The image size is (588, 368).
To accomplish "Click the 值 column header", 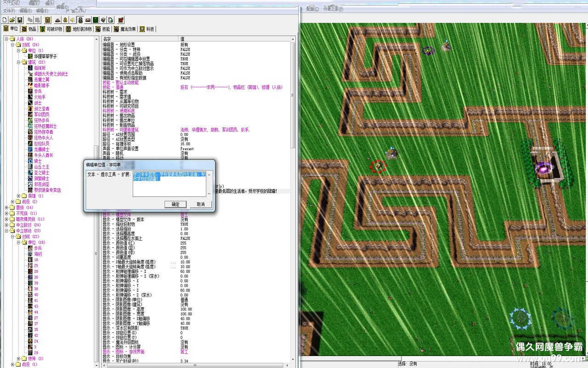I will point(235,39).
